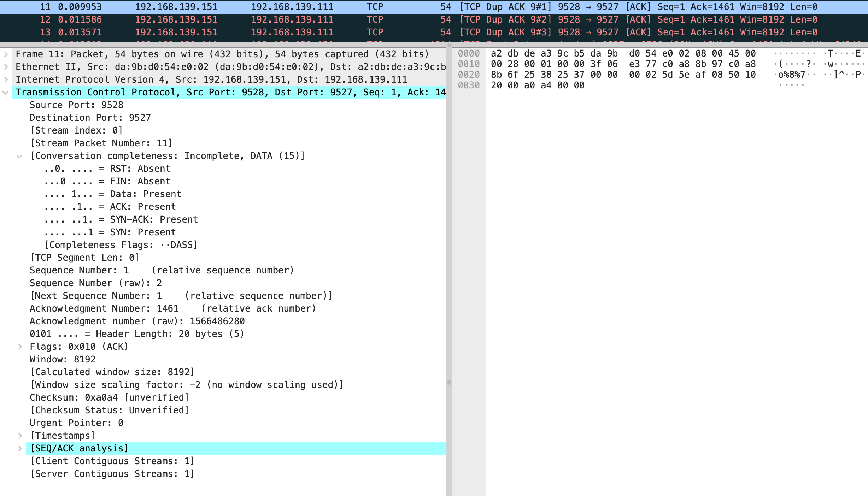This screenshot has height=496, width=868.
Task: Select the Urgent Pointer: 0 field
Action: (x=76, y=423)
